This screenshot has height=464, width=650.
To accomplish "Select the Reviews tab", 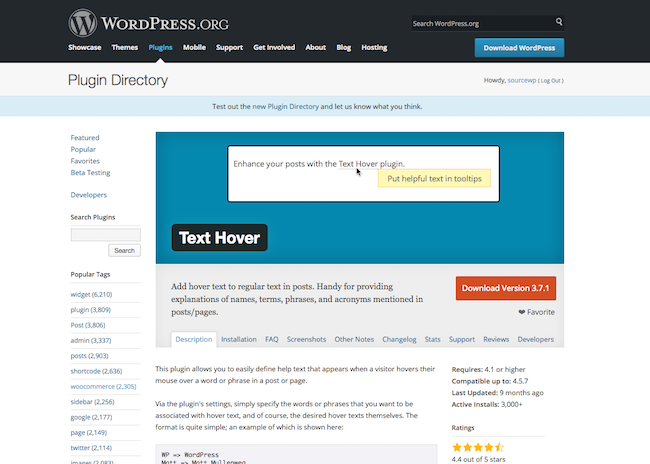I will [497, 339].
